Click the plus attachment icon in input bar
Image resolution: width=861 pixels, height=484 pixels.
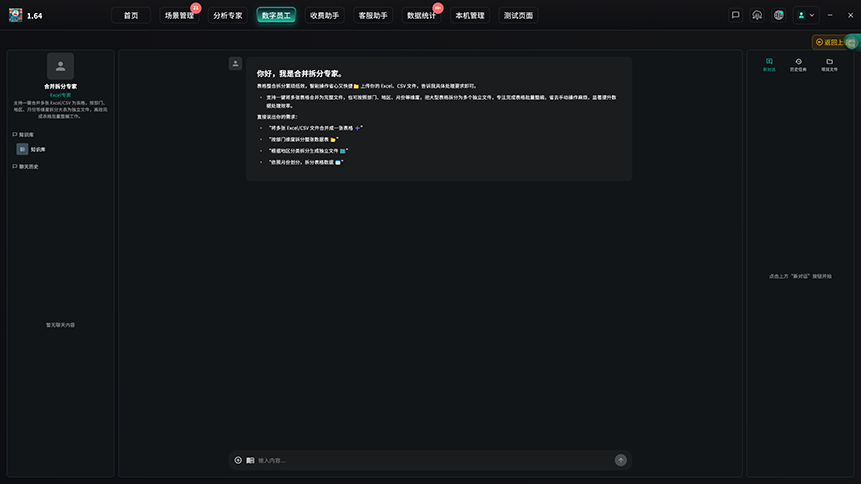(x=238, y=460)
